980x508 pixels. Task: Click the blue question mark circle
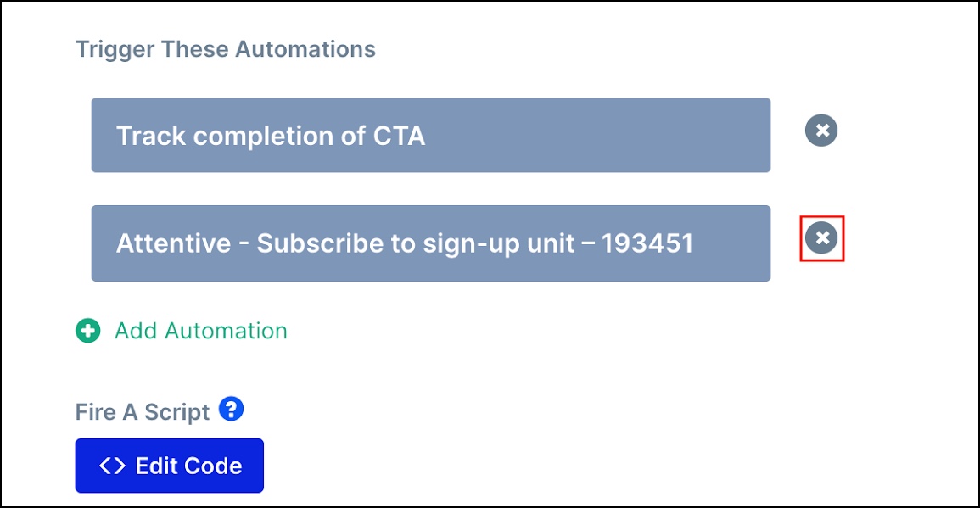[231, 410]
